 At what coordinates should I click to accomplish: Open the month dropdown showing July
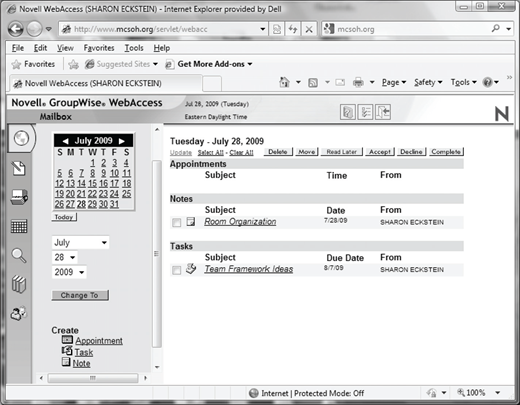click(x=80, y=242)
